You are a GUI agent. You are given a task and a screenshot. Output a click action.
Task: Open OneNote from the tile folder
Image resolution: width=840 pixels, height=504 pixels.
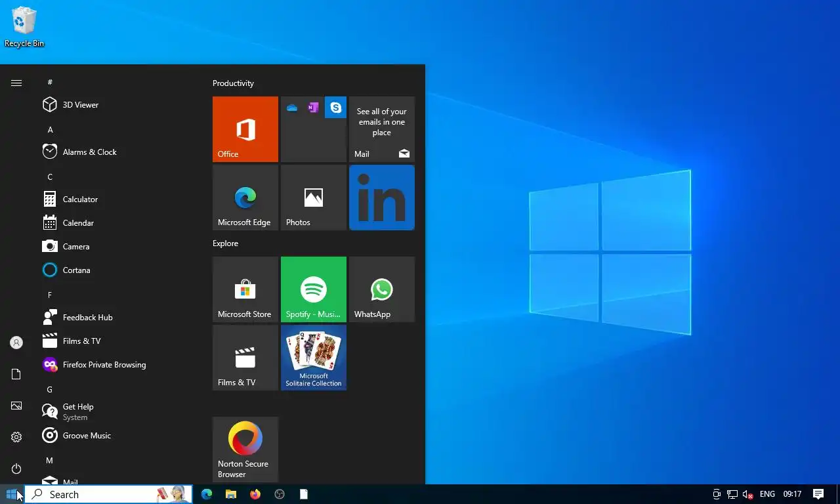[314, 108]
